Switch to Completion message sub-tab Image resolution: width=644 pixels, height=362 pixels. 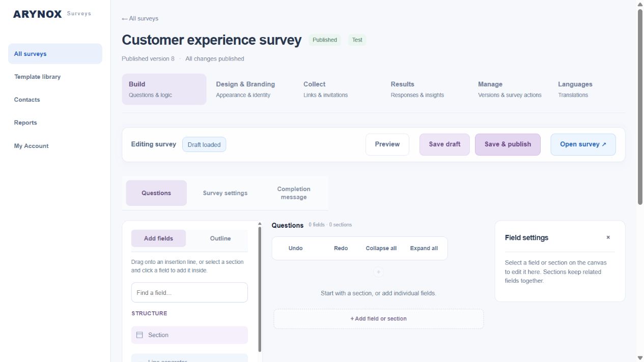coord(294,193)
